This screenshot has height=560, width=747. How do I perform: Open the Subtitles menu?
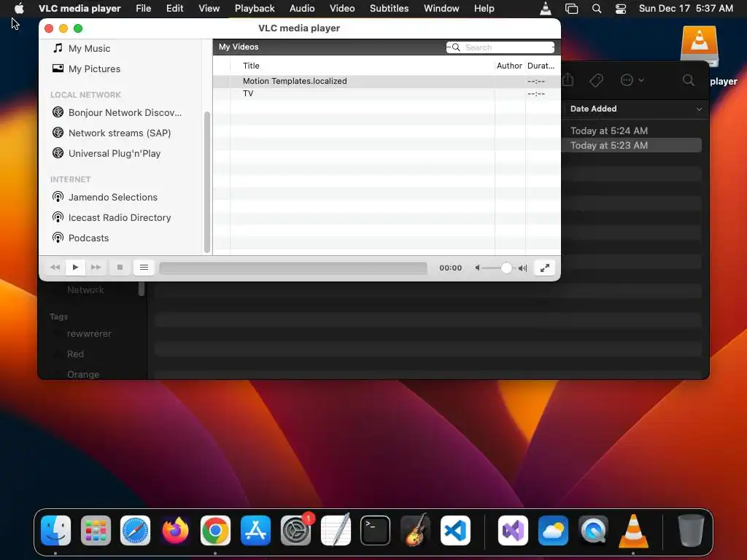click(390, 9)
